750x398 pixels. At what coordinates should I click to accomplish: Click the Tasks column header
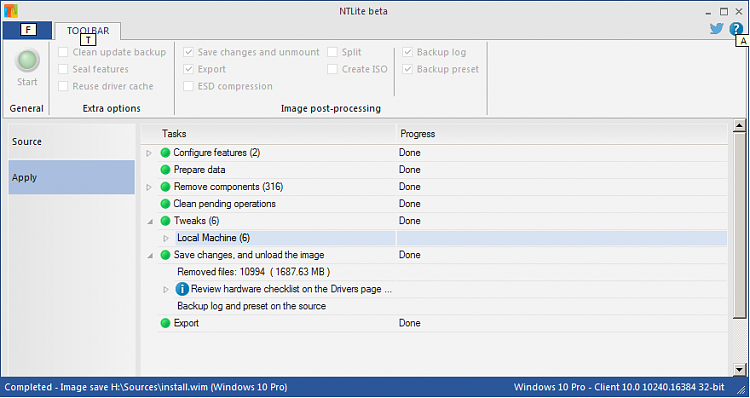tap(268, 134)
